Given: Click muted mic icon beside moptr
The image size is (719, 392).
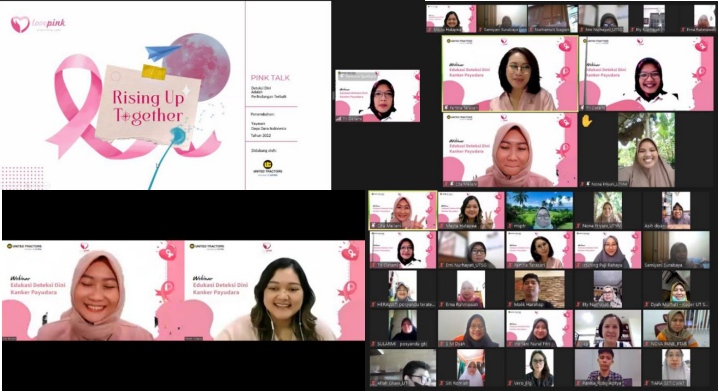Looking at the screenshot, I should (x=510, y=226).
